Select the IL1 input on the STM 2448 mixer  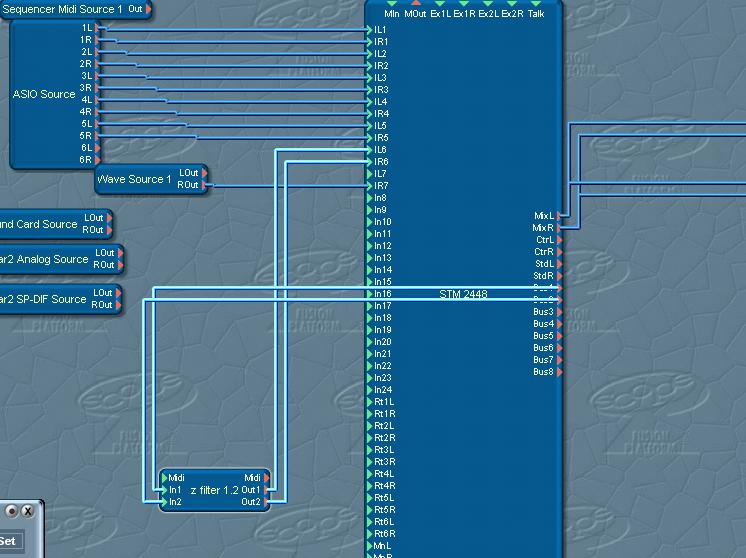[370, 29]
